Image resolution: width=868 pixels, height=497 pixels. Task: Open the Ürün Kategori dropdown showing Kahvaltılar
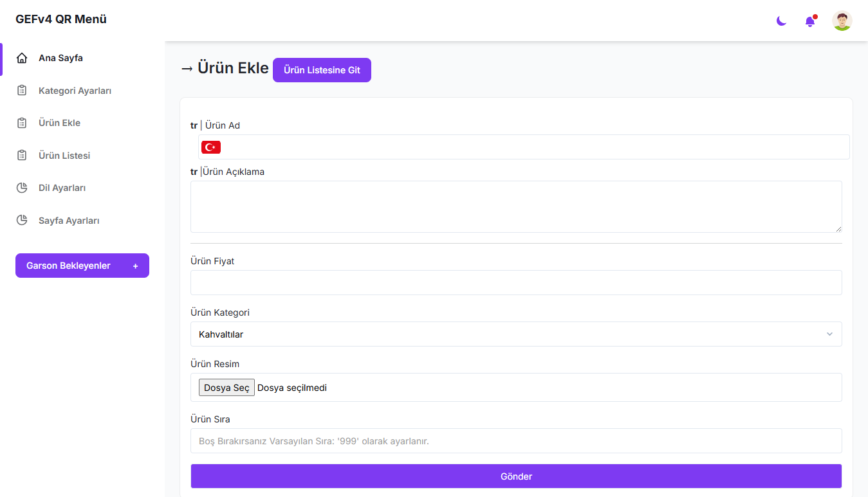point(516,334)
